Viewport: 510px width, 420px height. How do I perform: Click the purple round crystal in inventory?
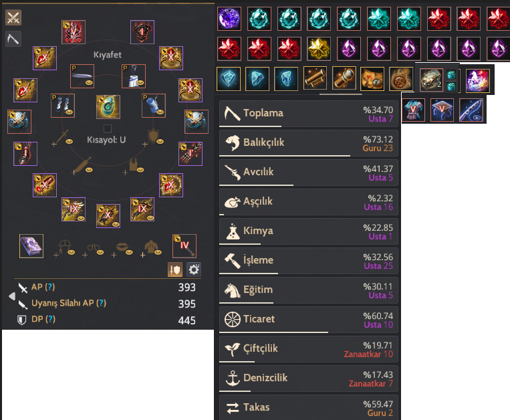coord(229,19)
